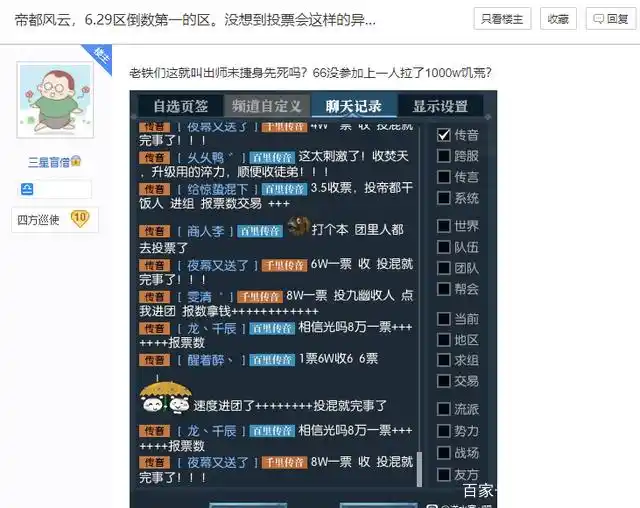Enable the 战场 channel checkbox
The height and width of the screenshot is (508, 640).
point(444,453)
